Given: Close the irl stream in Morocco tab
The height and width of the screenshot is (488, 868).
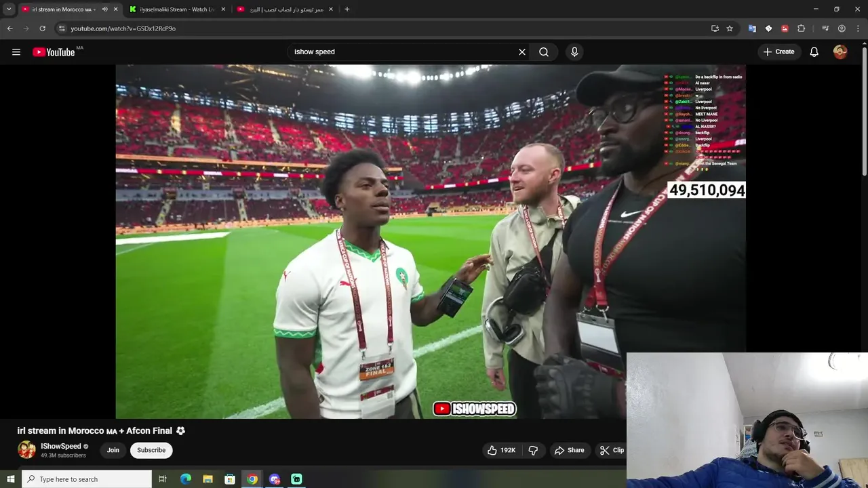Looking at the screenshot, I should [x=115, y=9].
